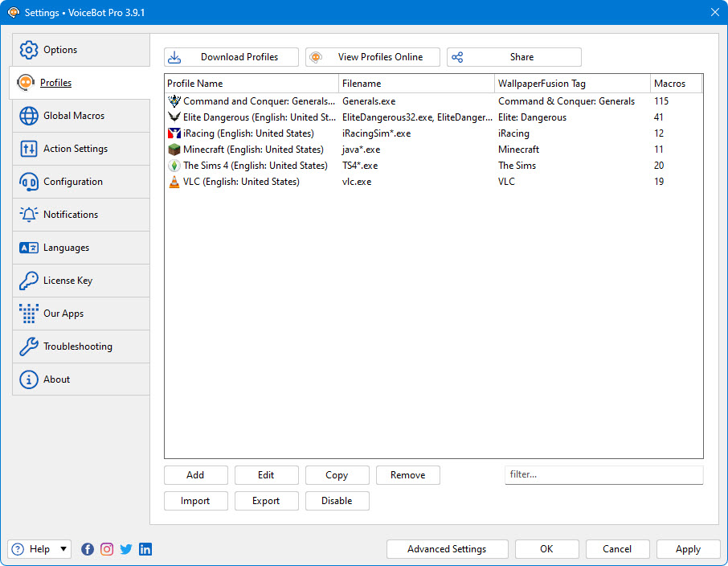
Task: Disable the selected profile
Action: point(337,501)
